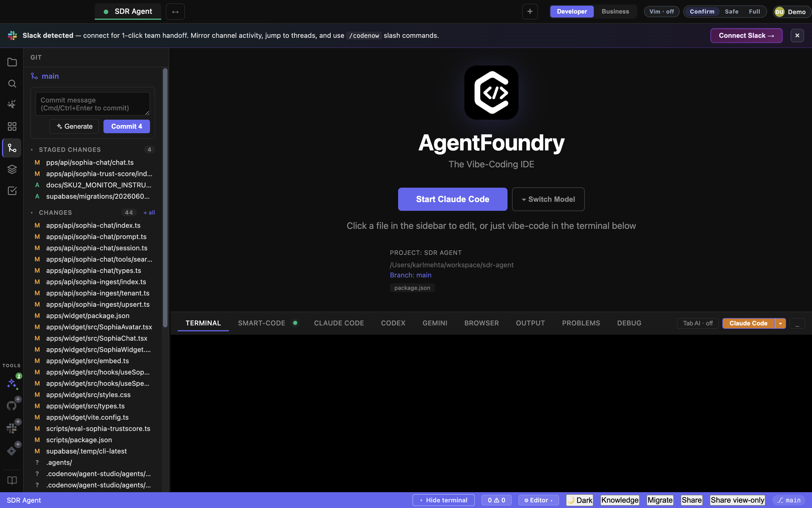This screenshot has width=812, height=508.
Task: Switch to Developer mode
Action: click(572, 11)
